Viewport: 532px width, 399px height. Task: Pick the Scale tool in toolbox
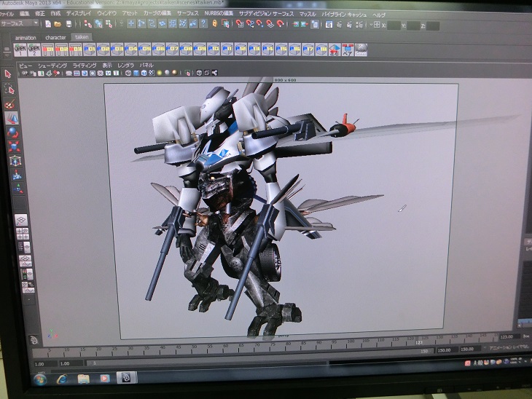pyautogui.click(x=12, y=146)
